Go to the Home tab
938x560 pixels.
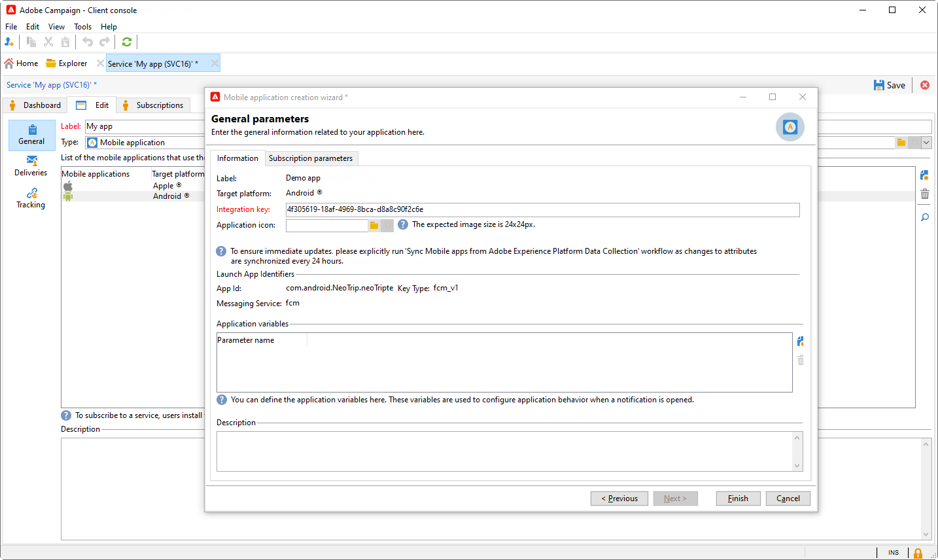click(22, 63)
